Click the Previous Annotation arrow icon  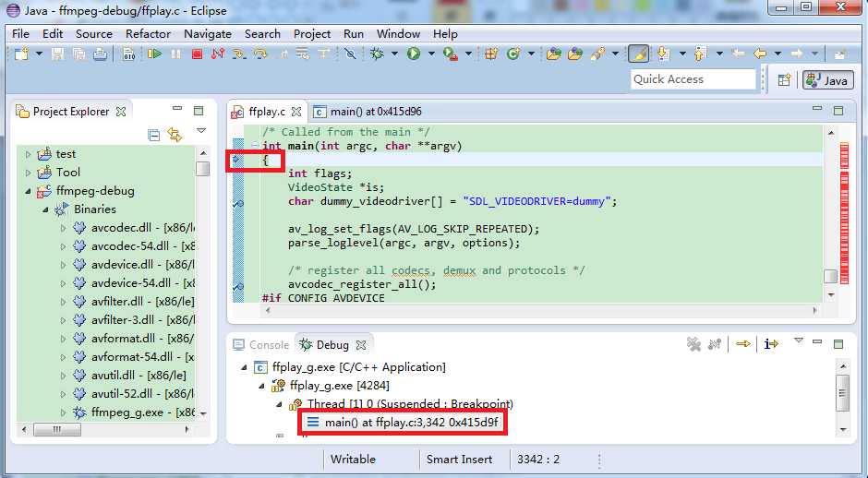point(700,54)
